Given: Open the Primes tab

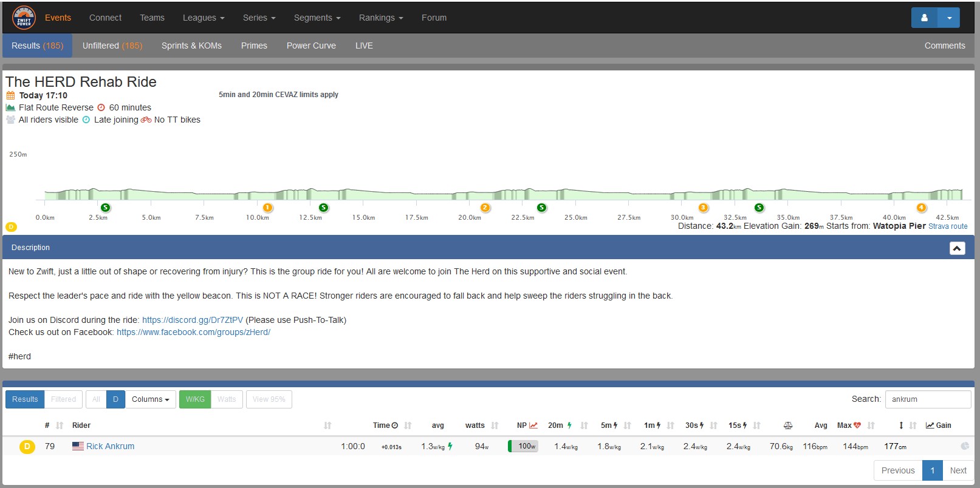Looking at the screenshot, I should tap(254, 46).
